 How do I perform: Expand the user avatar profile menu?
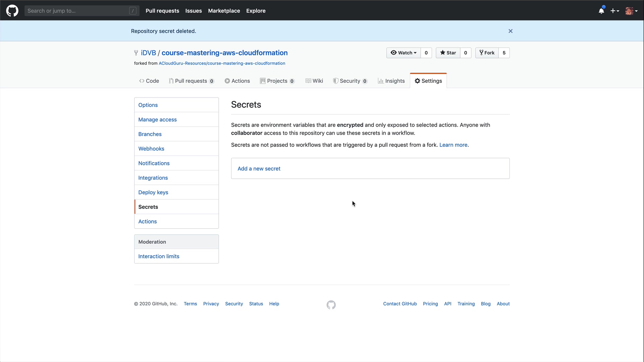(631, 11)
